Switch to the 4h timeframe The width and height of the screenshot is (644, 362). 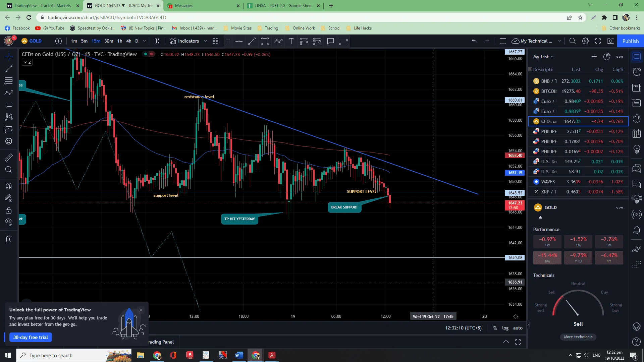pyautogui.click(x=129, y=41)
